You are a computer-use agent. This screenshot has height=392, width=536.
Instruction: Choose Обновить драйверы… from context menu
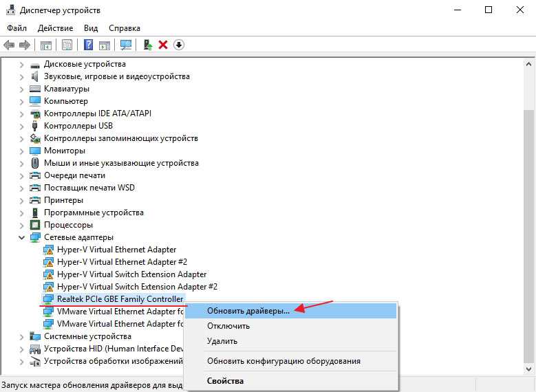click(290, 311)
